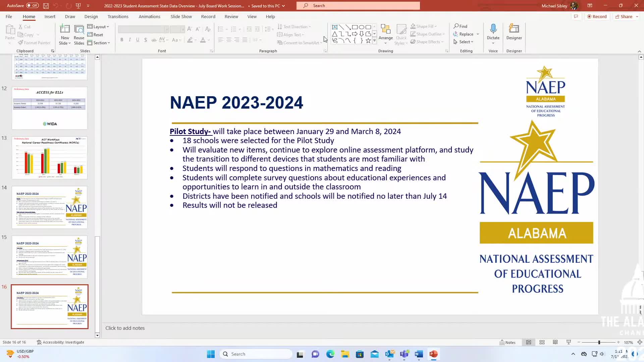Open Word from taskbar
The width and height of the screenshot is (644, 362).
pyautogui.click(x=419, y=354)
